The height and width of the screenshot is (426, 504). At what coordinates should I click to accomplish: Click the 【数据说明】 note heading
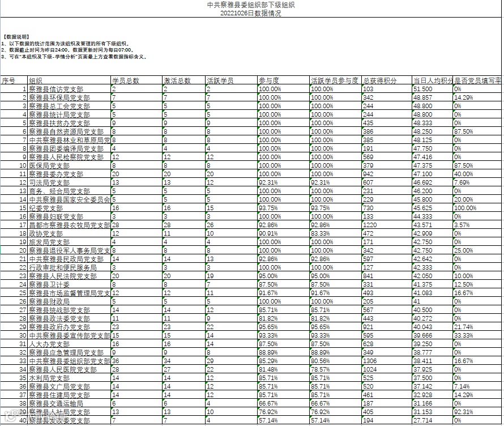(16, 37)
